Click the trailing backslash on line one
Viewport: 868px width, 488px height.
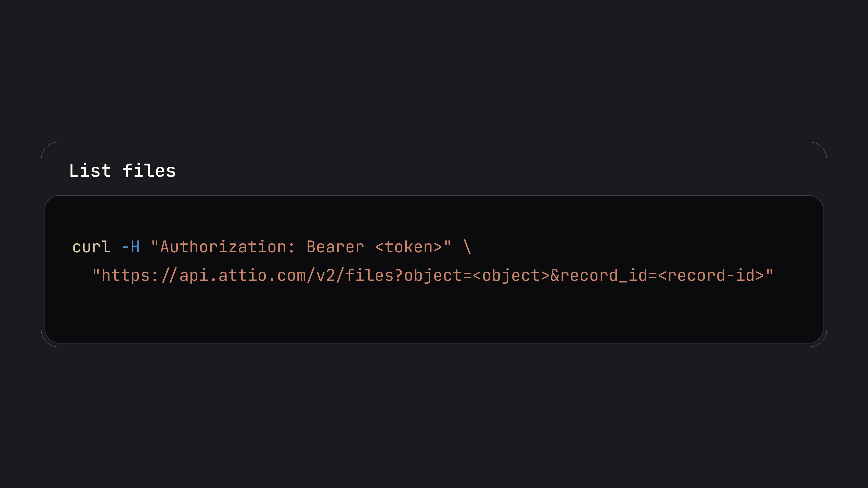click(467, 247)
